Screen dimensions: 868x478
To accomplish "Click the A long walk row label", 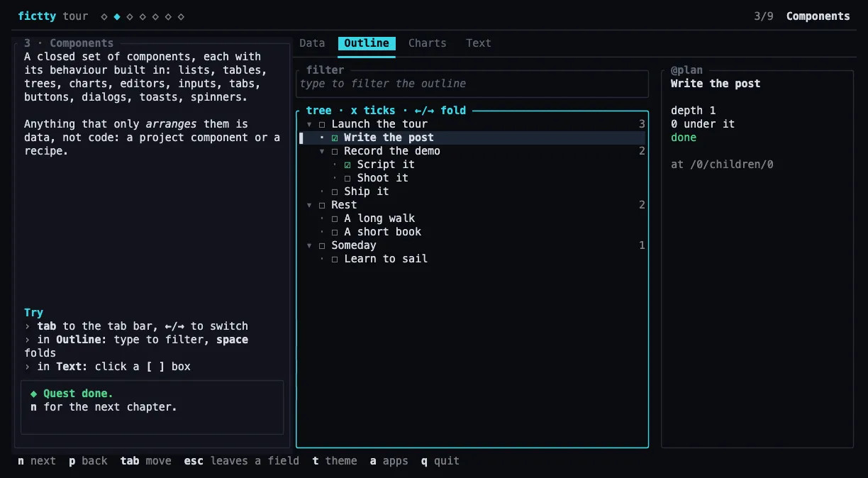I will 379,218.
